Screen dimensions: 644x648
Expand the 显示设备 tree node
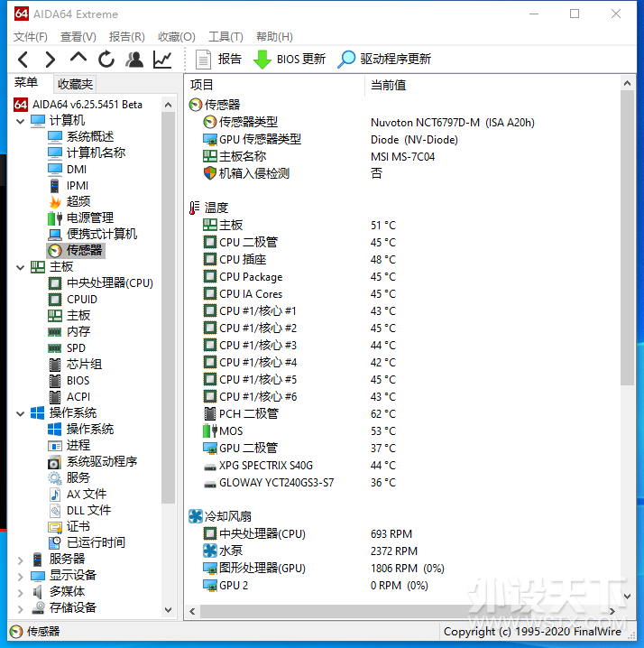pyautogui.click(x=20, y=576)
